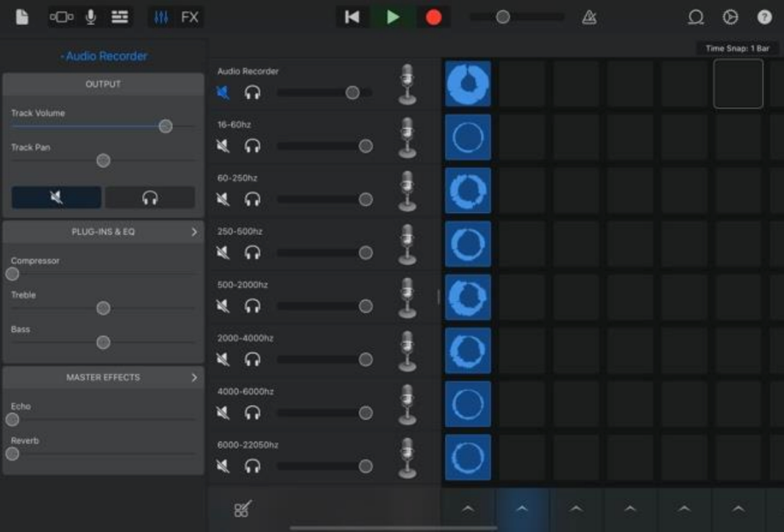The width and height of the screenshot is (784, 532).
Task: Select the outlined empty cell in Audio Recorder row
Action: (x=738, y=84)
